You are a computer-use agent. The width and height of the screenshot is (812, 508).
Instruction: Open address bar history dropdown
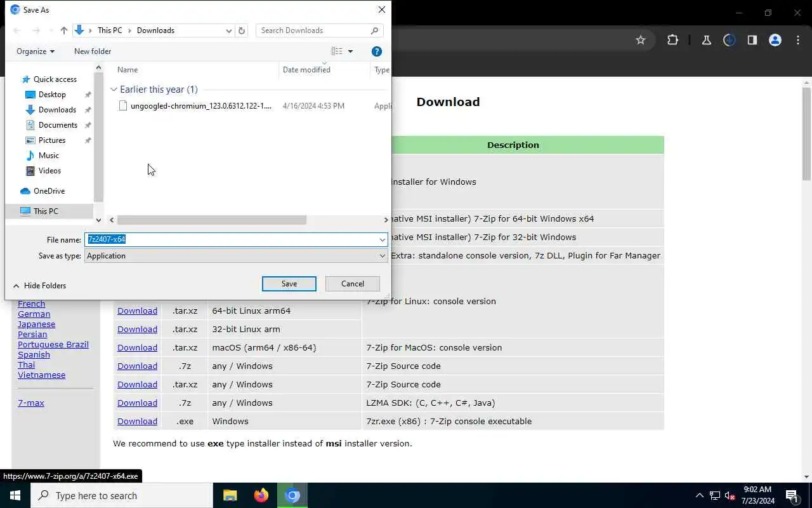coord(229,30)
